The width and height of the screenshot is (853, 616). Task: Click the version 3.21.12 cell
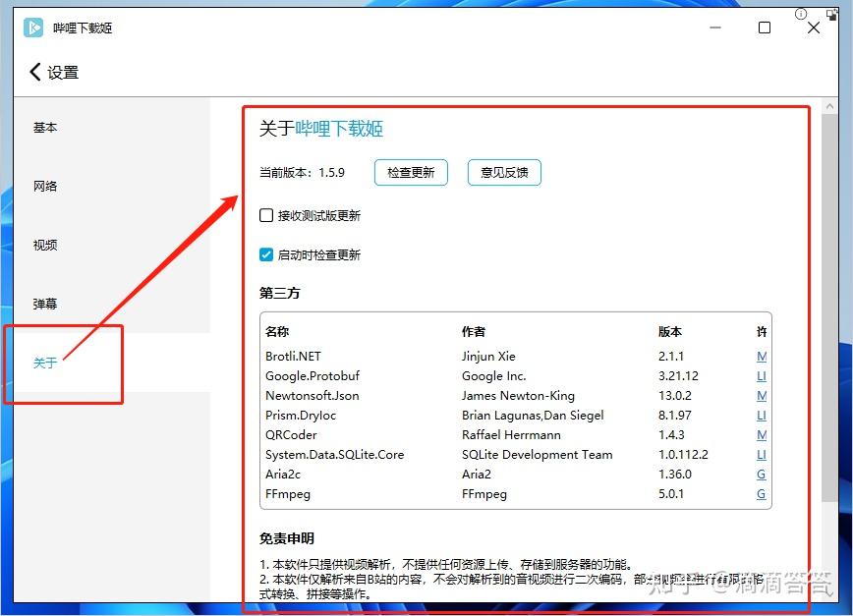[x=678, y=376]
